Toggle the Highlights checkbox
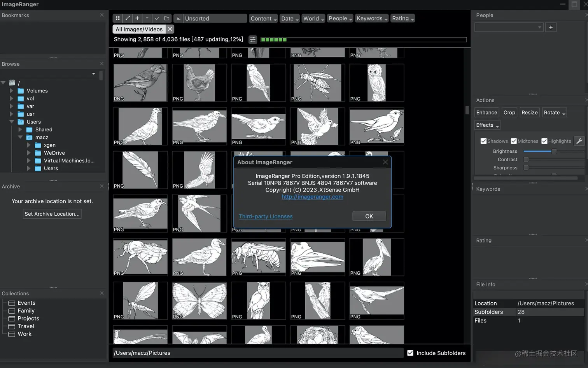The image size is (588, 368). coord(544,141)
